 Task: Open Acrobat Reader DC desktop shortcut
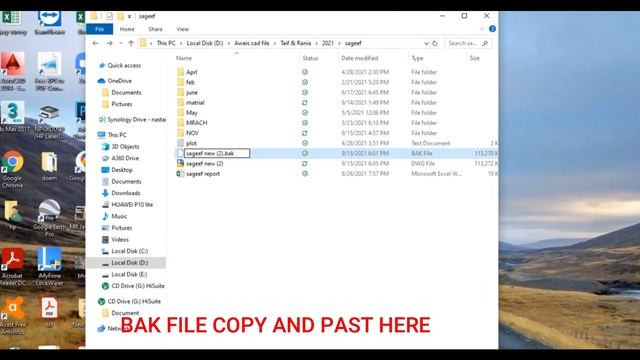(x=13, y=266)
